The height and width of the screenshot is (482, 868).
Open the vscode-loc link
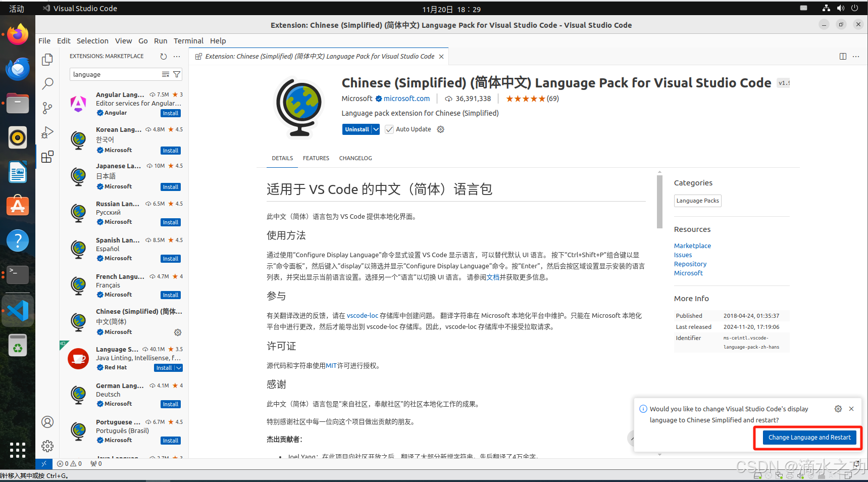click(x=363, y=315)
